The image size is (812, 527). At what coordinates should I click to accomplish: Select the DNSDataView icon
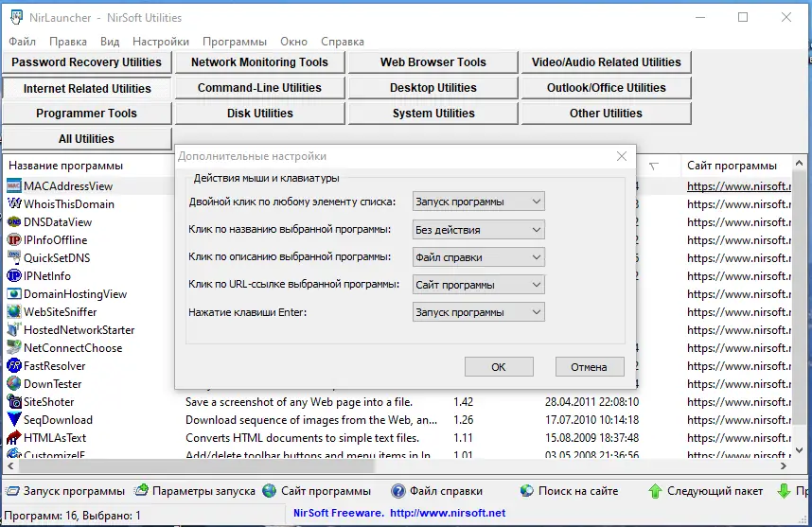coord(14,222)
